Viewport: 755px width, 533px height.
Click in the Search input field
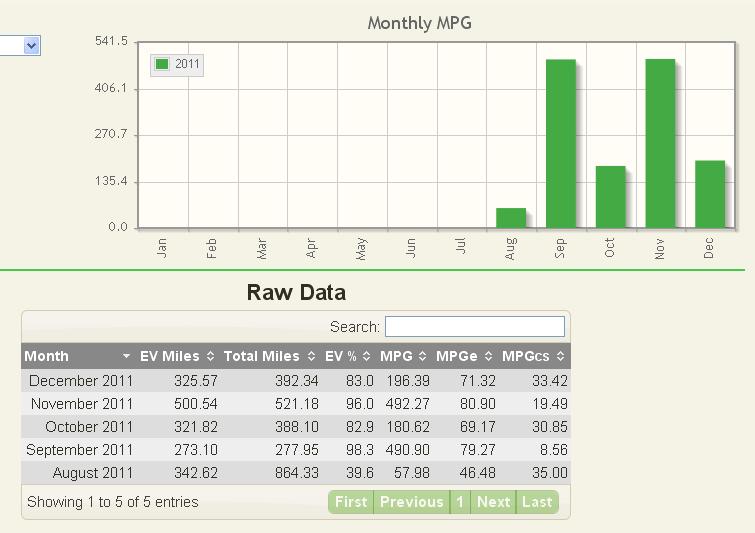[474, 327]
